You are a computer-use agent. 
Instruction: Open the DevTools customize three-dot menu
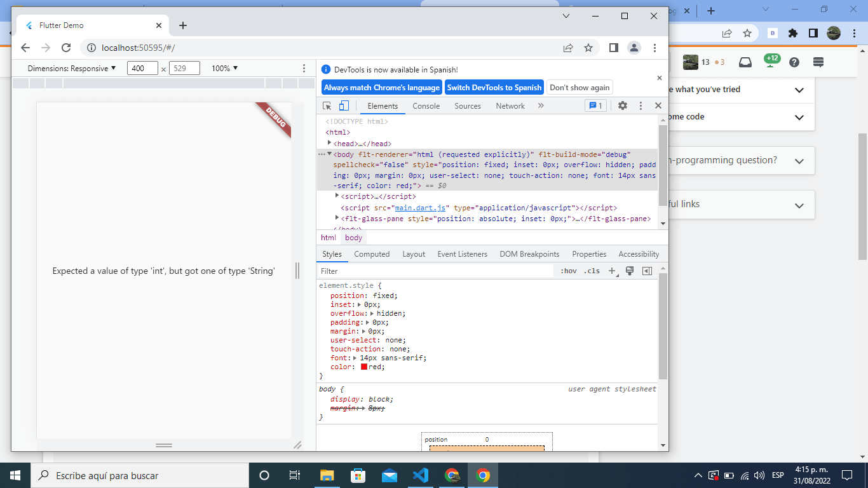(641, 106)
